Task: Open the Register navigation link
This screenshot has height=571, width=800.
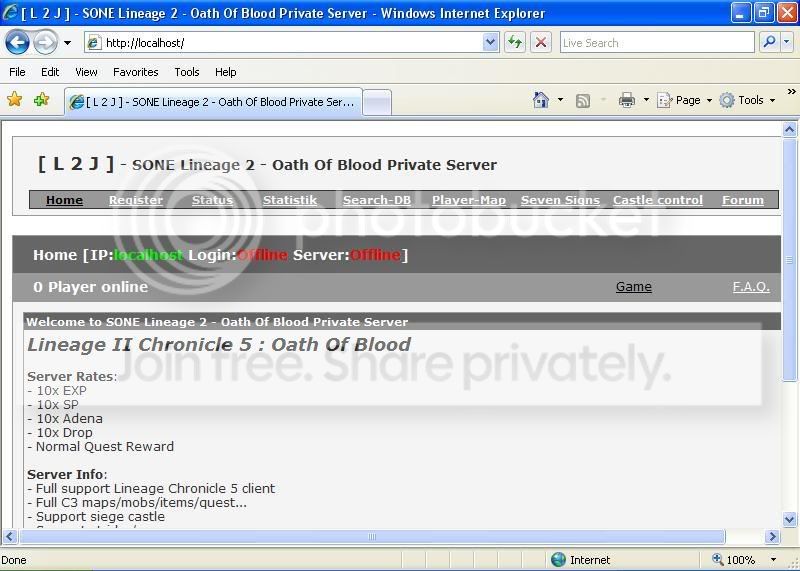Action: click(x=136, y=200)
